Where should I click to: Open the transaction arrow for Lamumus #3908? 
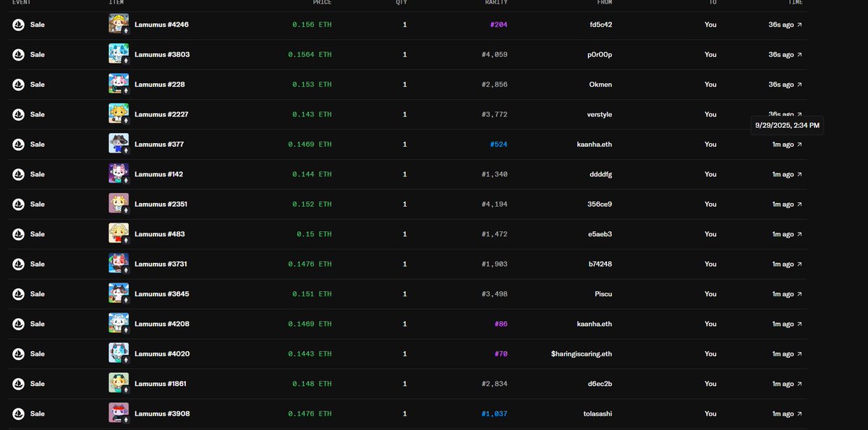799,414
